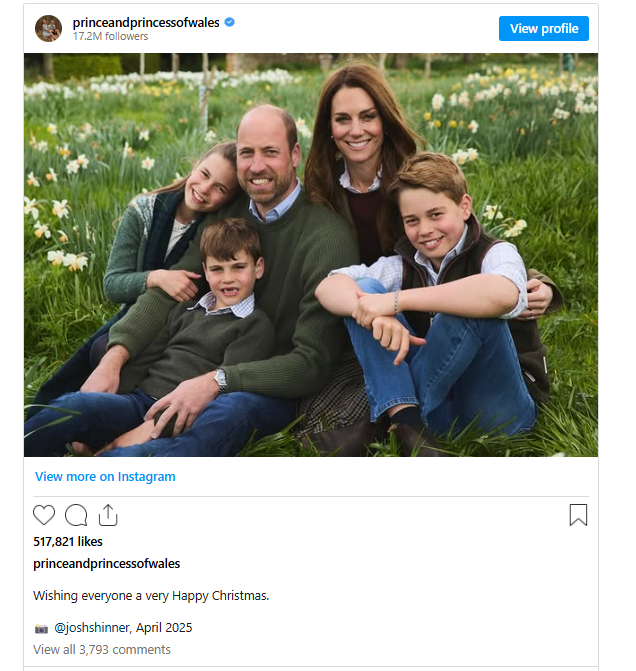Click the camera emoji in caption
The image size is (636, 671).
tap(41, 628)
